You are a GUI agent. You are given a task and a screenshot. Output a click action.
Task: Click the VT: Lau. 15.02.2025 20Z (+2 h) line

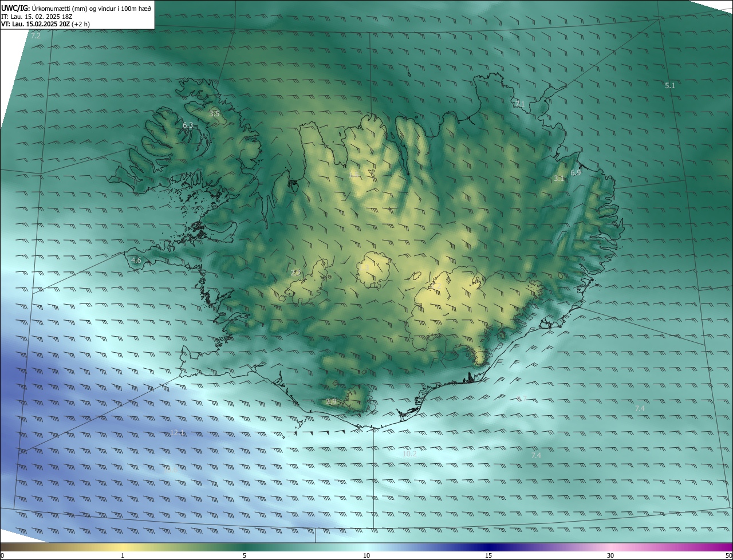46,25
